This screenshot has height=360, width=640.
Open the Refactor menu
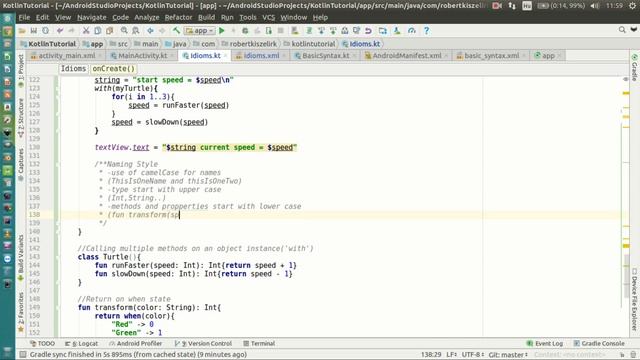coord(178,18)
